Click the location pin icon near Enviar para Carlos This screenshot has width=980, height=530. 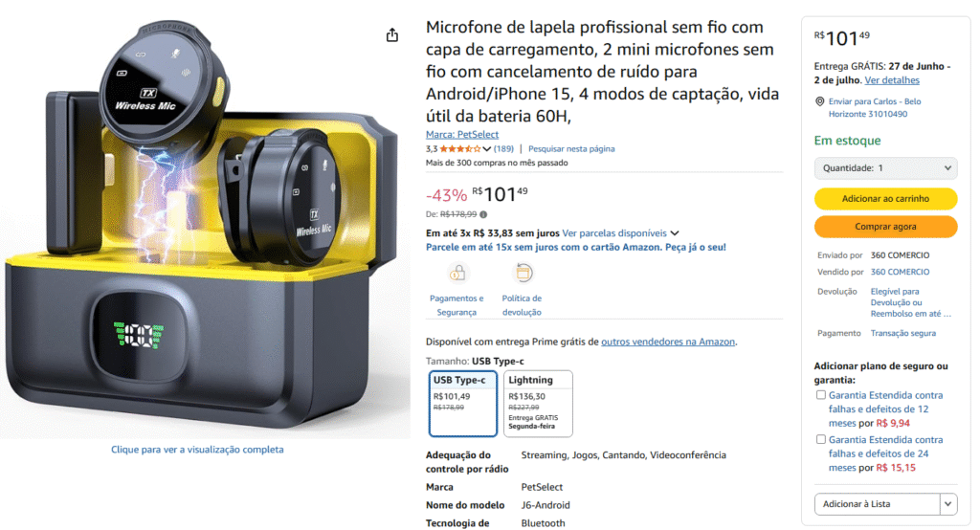tap(819, 101)
